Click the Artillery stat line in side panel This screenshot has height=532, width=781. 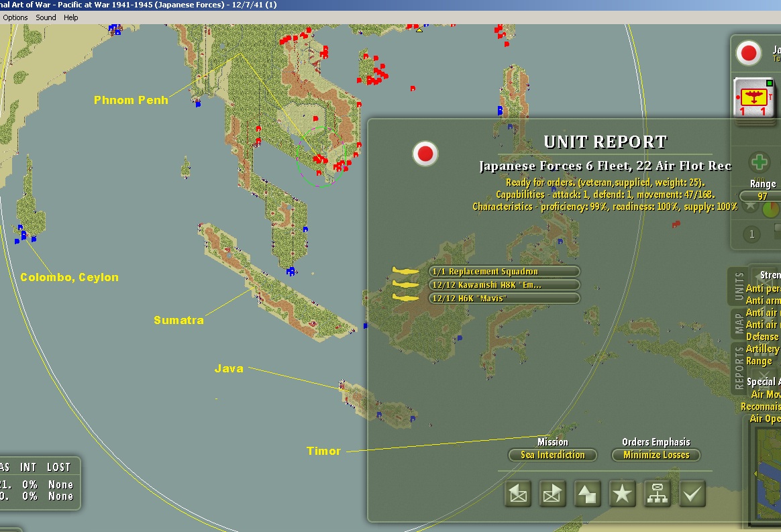[763, 349]
